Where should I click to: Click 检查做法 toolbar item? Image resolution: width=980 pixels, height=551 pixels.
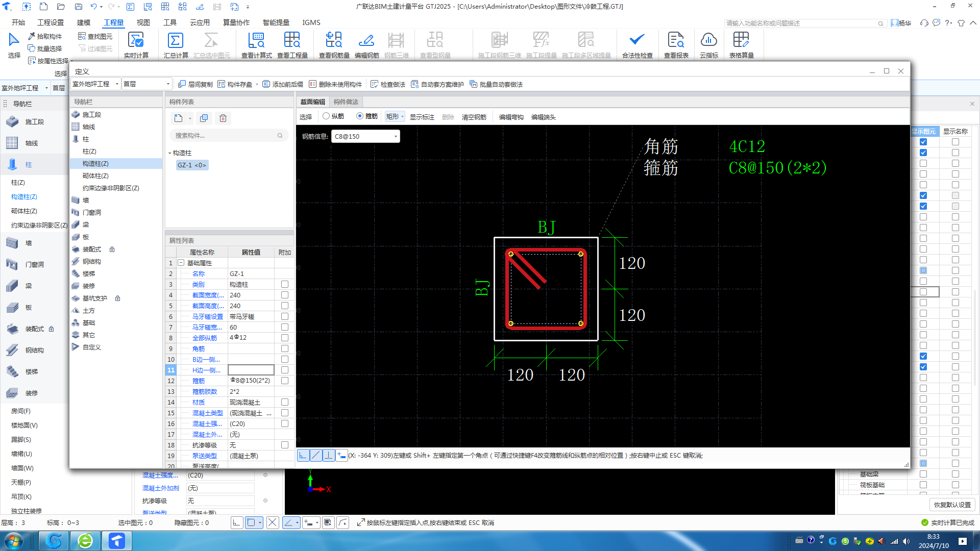(388, 84)
